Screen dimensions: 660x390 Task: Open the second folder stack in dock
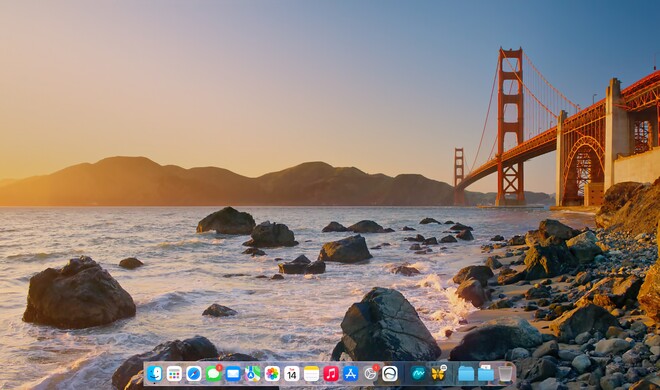click(x=486, y=374)
